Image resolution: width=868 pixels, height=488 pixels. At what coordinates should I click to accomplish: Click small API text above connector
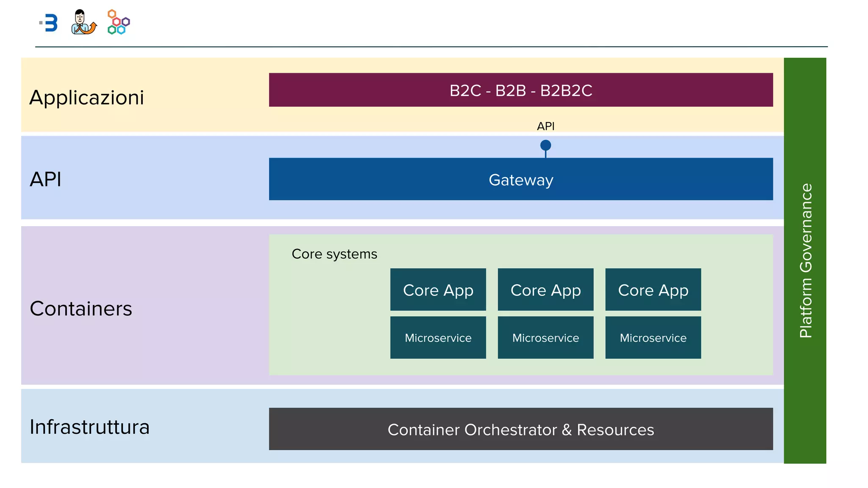[545, 126]
